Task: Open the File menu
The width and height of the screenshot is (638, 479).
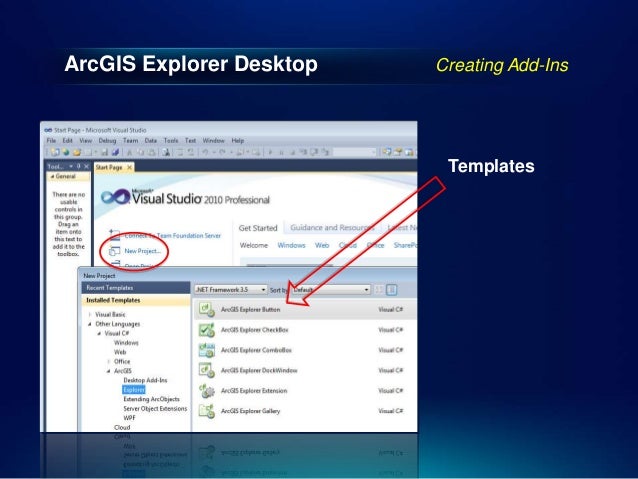Action: (x=51, y=140)
